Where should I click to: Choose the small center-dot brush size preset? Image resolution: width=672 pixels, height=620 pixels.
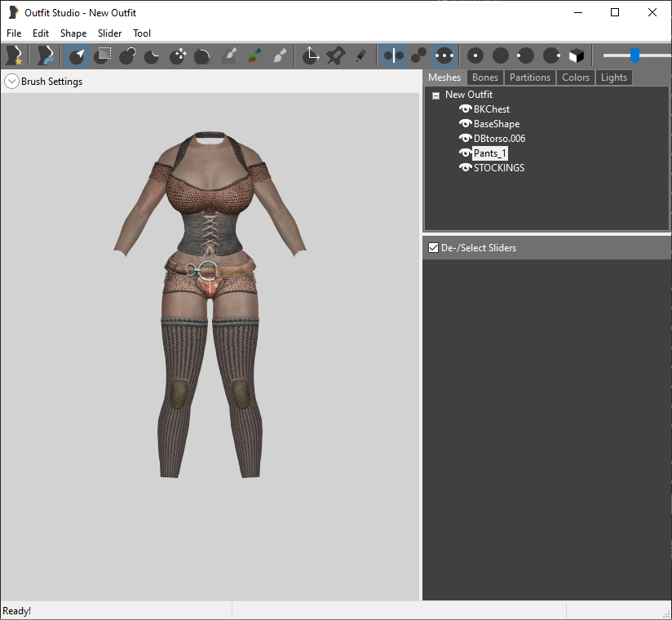(x=475, y=55)
